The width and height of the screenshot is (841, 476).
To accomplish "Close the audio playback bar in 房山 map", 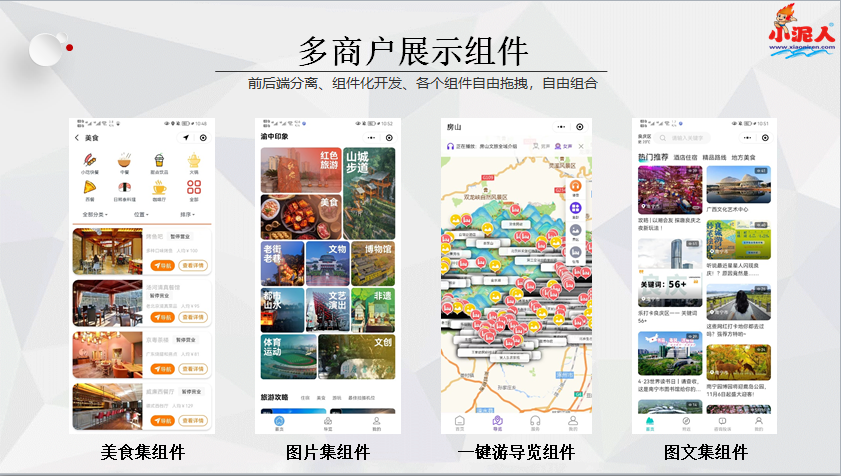I will click(x=581, y=146).
